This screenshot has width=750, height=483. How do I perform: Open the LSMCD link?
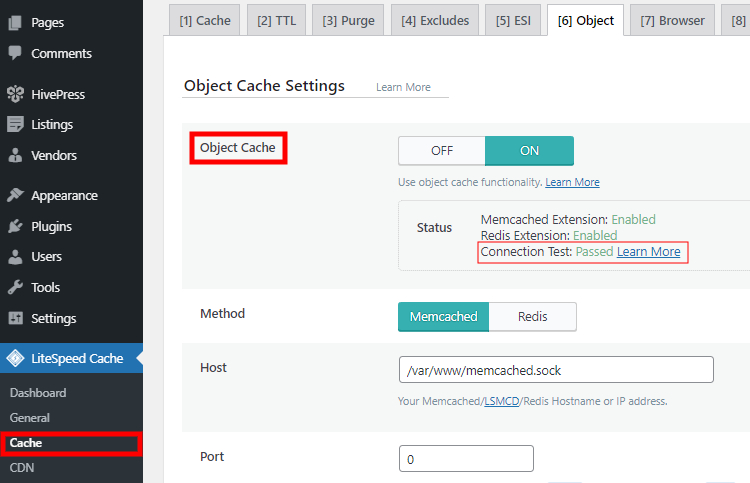coord(501,401)
